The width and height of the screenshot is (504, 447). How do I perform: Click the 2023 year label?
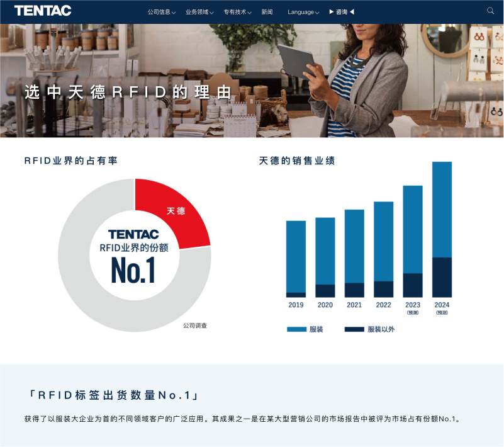coord(413,305)
